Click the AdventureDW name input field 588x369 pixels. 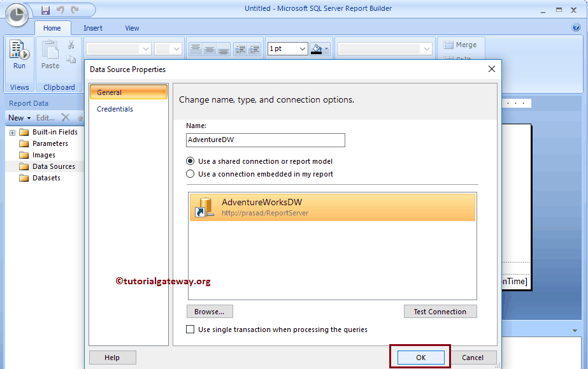265,140
